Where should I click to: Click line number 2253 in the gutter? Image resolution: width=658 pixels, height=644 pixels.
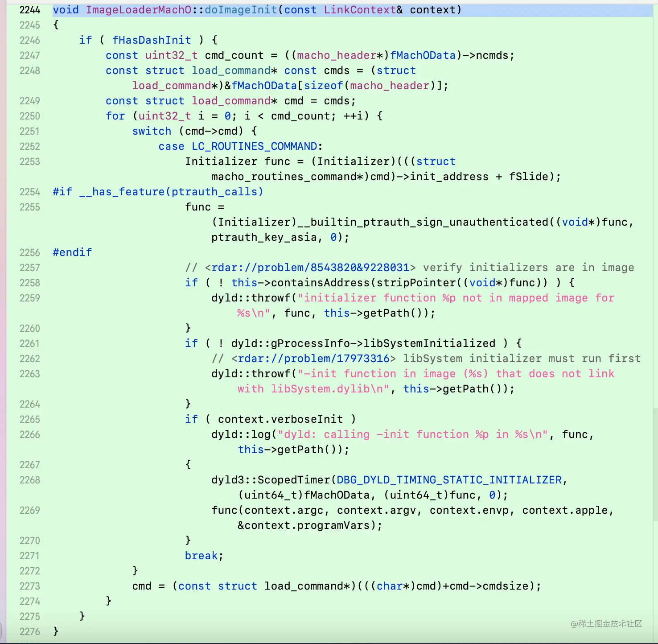[30, 161]
